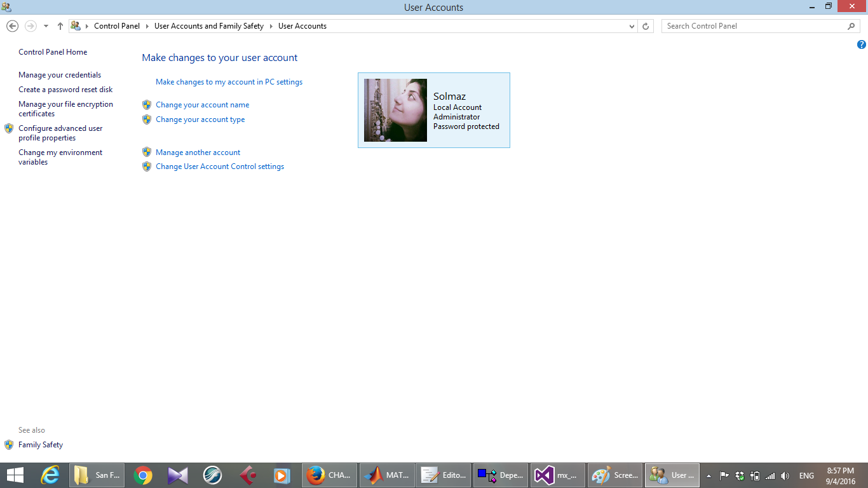Screen dimensions: 868x488
Task: Switch to the Paint Scree... taskbar window
Action: tap(615, 475)
